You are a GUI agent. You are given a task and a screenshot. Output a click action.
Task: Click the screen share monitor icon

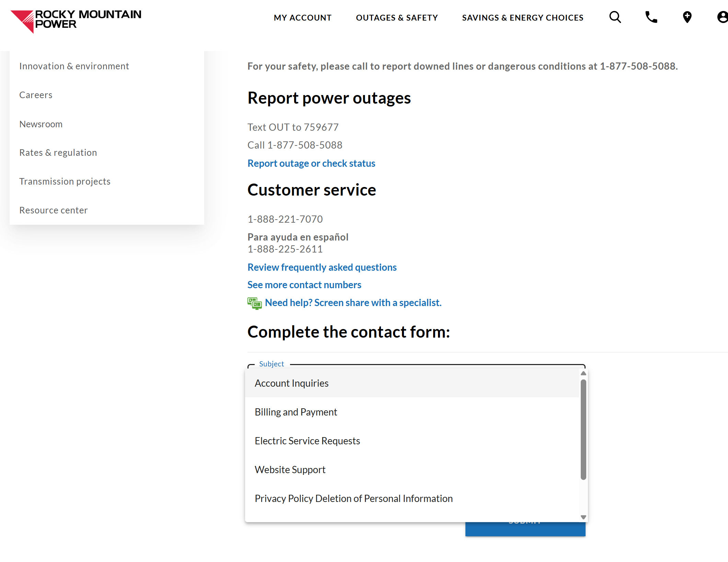pos(254,303)
